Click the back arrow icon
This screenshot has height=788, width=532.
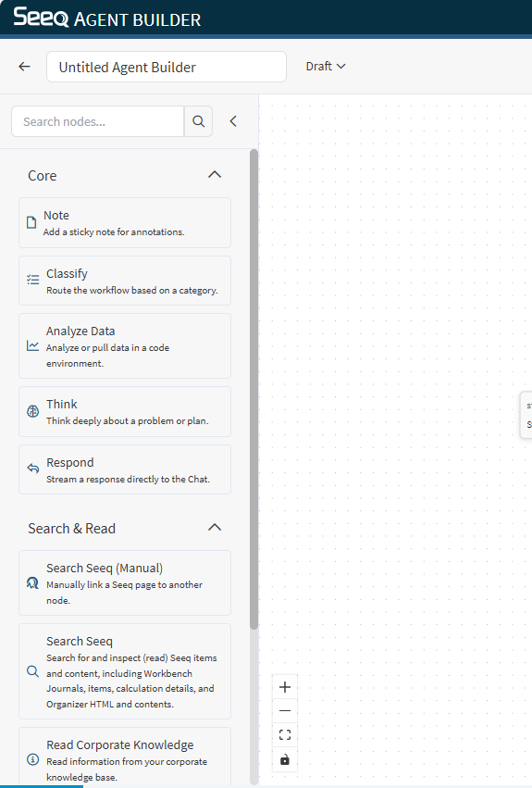click(24, 67)
